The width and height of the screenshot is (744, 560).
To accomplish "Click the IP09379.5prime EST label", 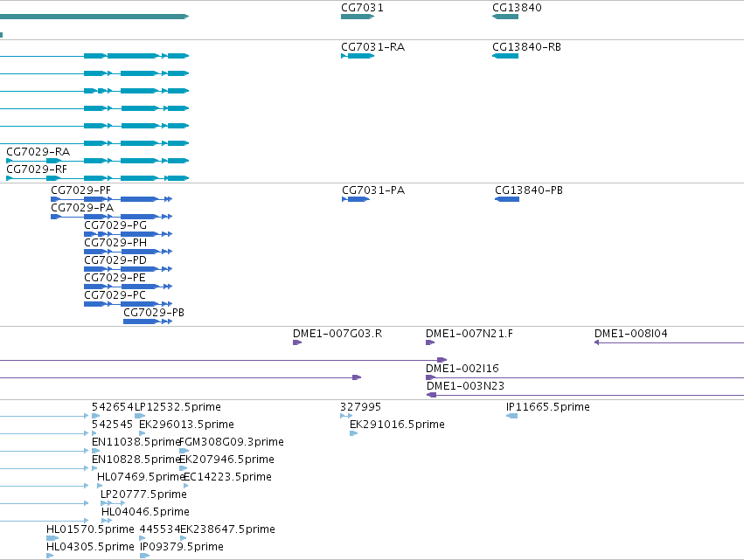I will [x=181, y=547].
